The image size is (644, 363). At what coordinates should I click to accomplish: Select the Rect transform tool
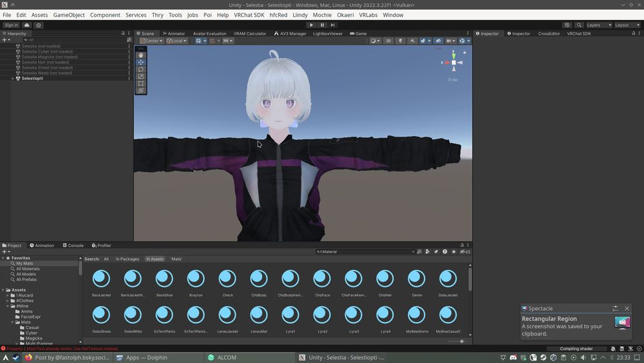141,83
